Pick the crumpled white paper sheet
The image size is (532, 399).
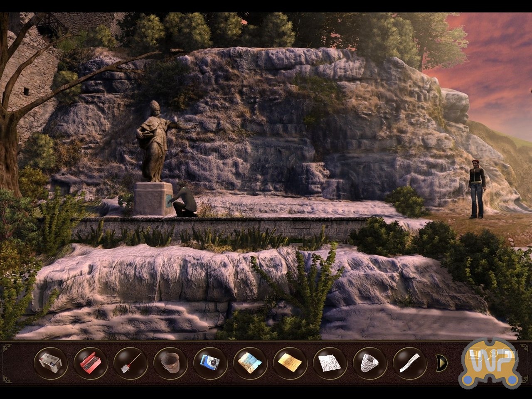[330, 363]
